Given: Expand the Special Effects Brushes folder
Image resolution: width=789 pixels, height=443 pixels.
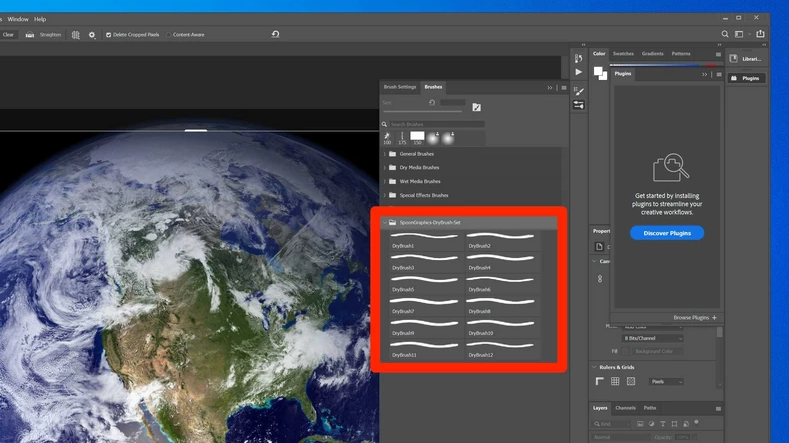Looking at the screenshot, I should (x=384, y=195).
